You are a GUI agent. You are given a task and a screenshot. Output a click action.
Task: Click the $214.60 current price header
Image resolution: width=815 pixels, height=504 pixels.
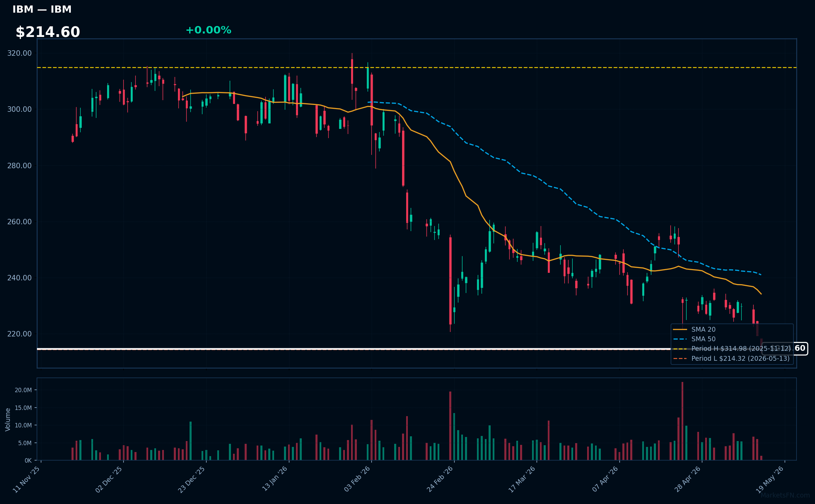(x=48, y=32)
